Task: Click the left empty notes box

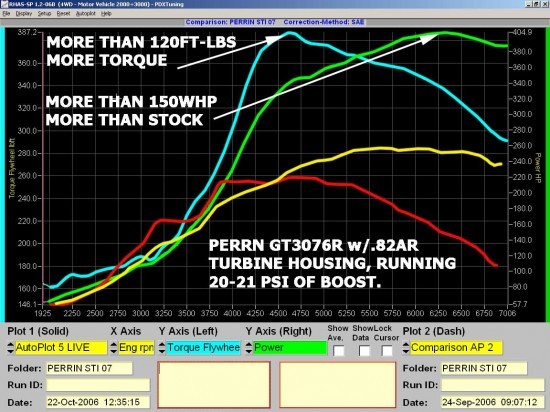Action: click(214, 385)
